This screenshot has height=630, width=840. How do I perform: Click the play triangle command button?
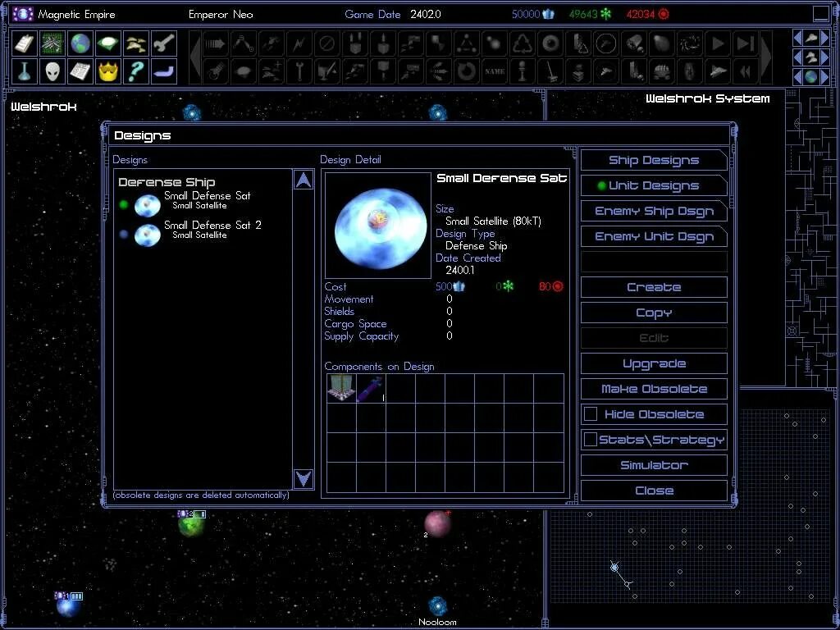717,43
